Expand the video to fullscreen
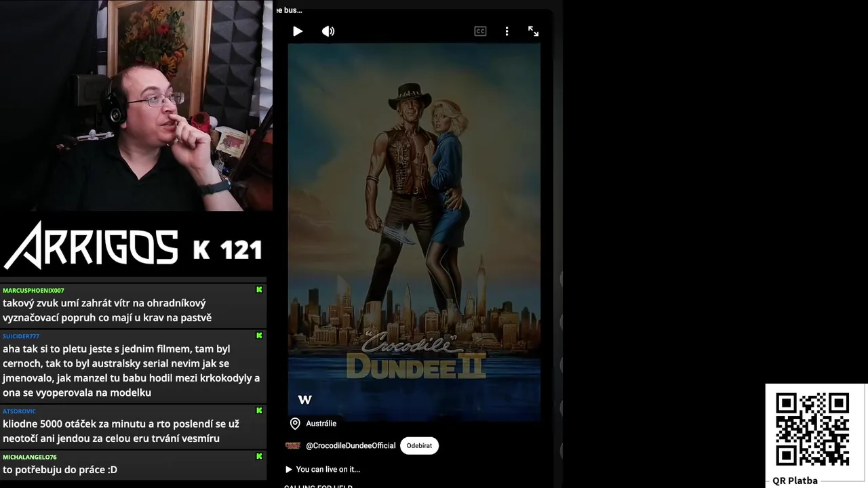This screenshot has width=868, height=488. click(533, 31)
